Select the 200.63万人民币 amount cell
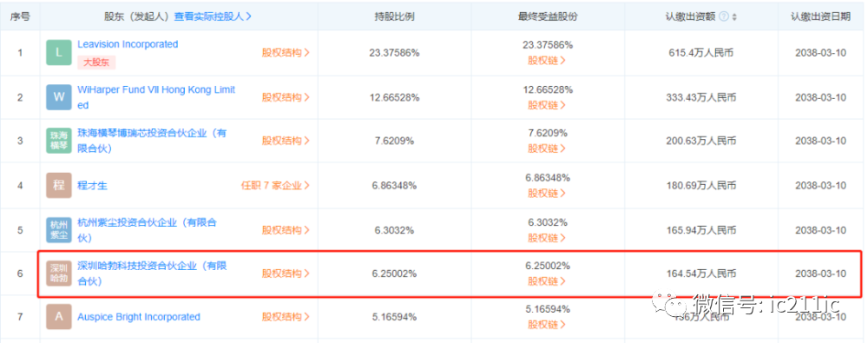Image resolution: width=868 pixels, height=343 pixels. tap(701, 142)
